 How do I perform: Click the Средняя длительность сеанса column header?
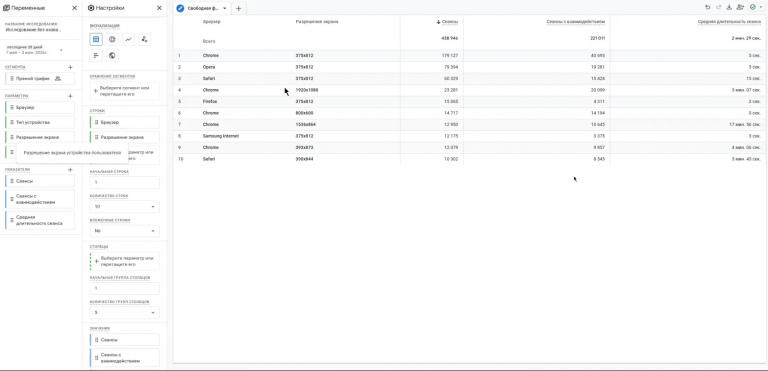[x=729, y=22]
